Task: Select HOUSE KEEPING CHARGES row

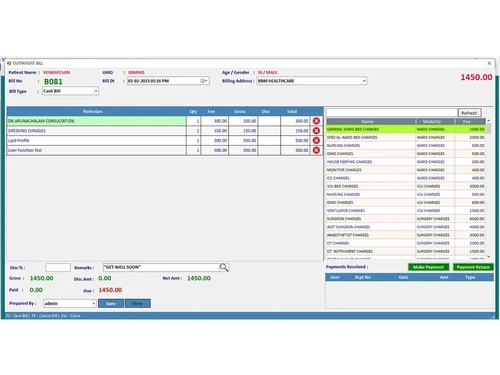Action: [406, 162]
